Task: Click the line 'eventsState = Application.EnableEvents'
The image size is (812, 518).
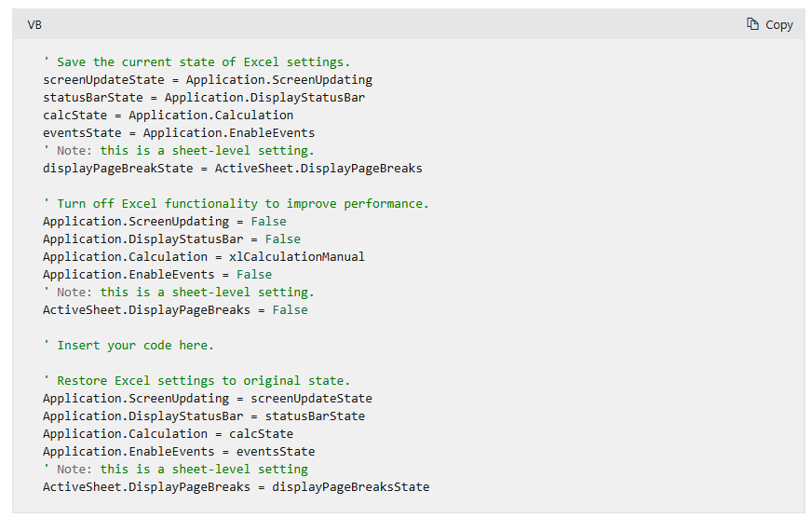Action: 179,133
